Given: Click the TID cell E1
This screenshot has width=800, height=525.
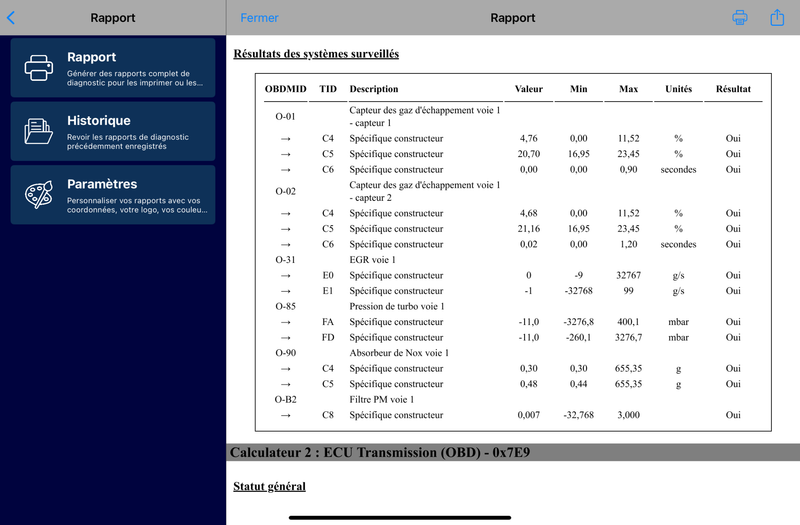Looking at the screenshot, I should tap(328, 291).
